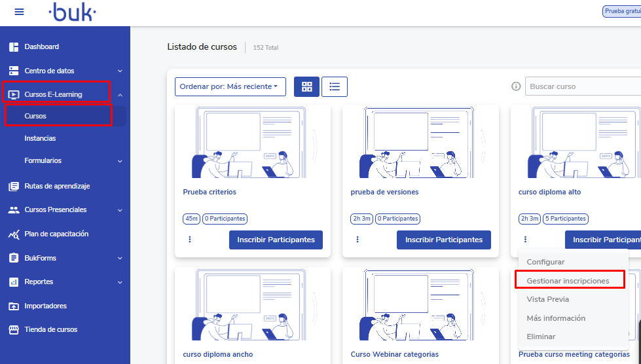Click the Rutas de aprendizaje icon
Screen dimensions: 641x364
[14, 187]
